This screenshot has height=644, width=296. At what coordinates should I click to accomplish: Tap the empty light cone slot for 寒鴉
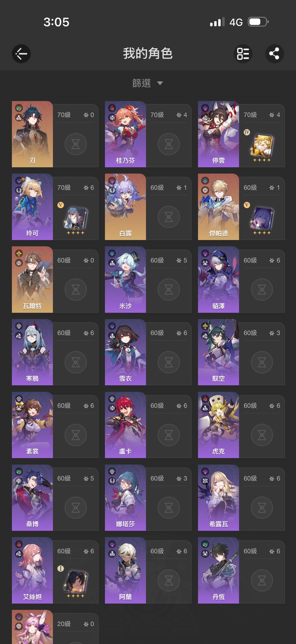tap(76, 362)
